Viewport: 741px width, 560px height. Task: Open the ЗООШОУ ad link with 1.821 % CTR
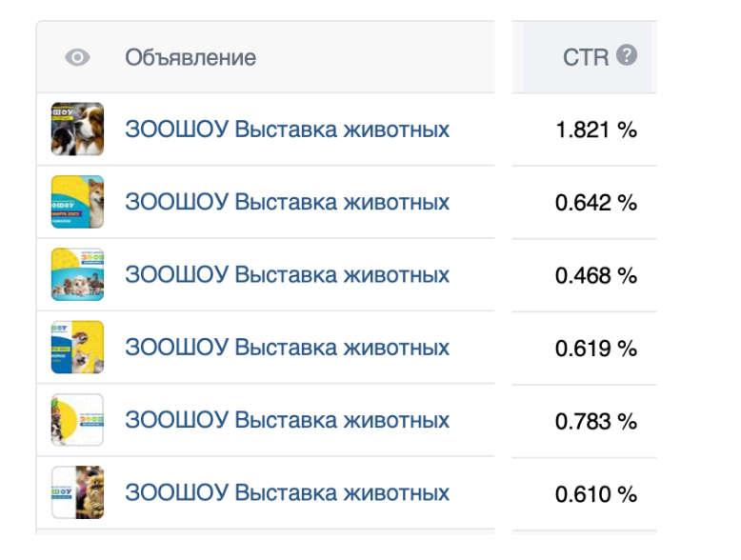coord(287,130)
